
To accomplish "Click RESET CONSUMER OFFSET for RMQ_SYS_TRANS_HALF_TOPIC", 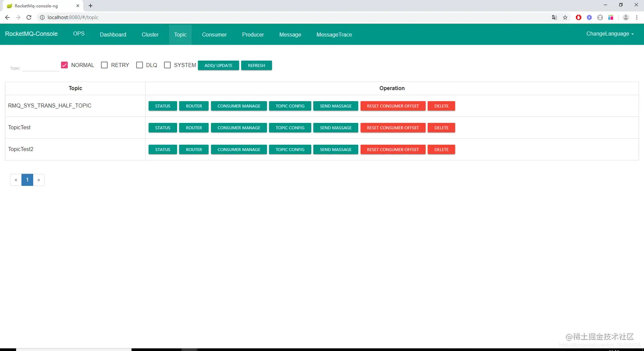I will point(393,106).
